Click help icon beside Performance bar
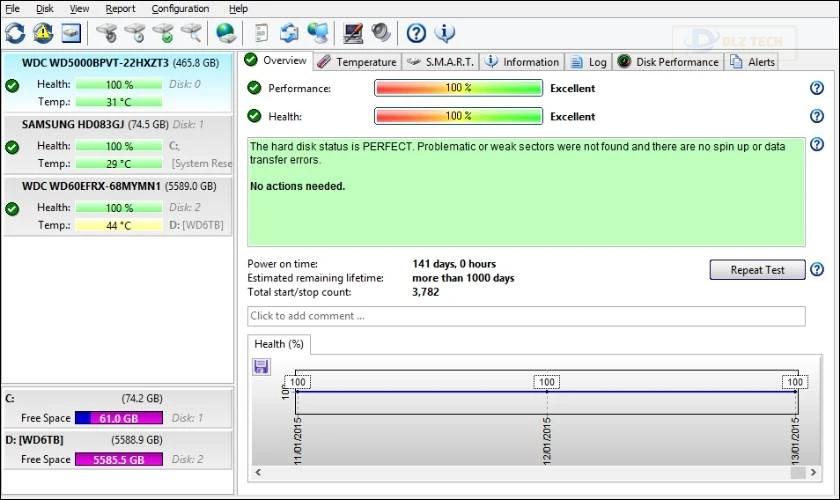Screen dimensions: 840x500 [x=816, y=88]
